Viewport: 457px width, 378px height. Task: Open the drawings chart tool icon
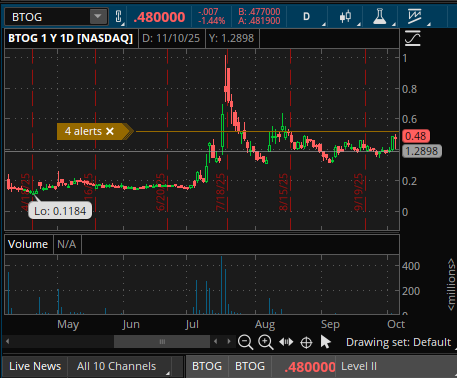click(415, 16)
